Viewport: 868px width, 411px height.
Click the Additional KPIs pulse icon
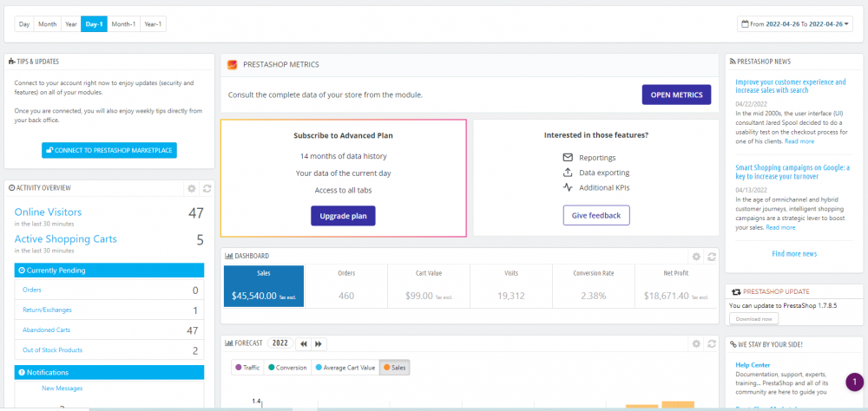tap(568, 187)
